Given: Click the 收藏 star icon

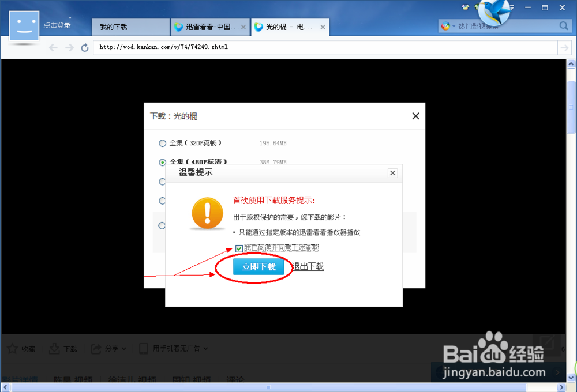Looking at the screenshot, I should (13, 349).
